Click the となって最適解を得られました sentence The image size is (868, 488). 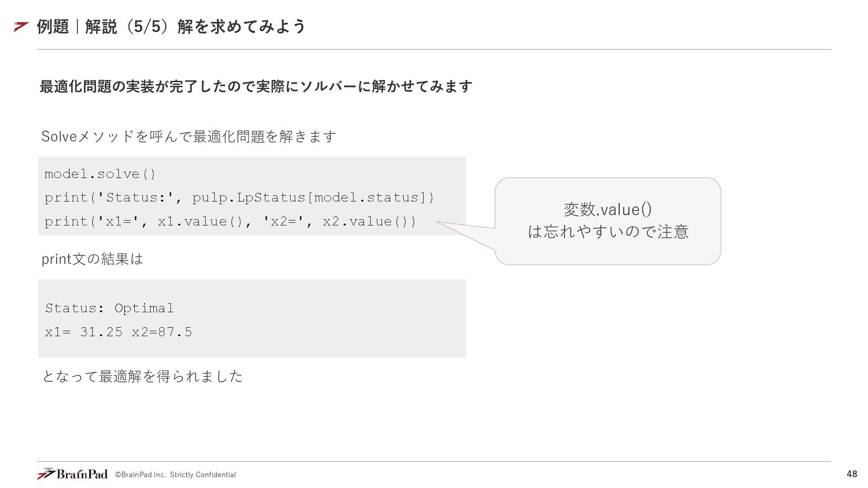pos(142,376)
